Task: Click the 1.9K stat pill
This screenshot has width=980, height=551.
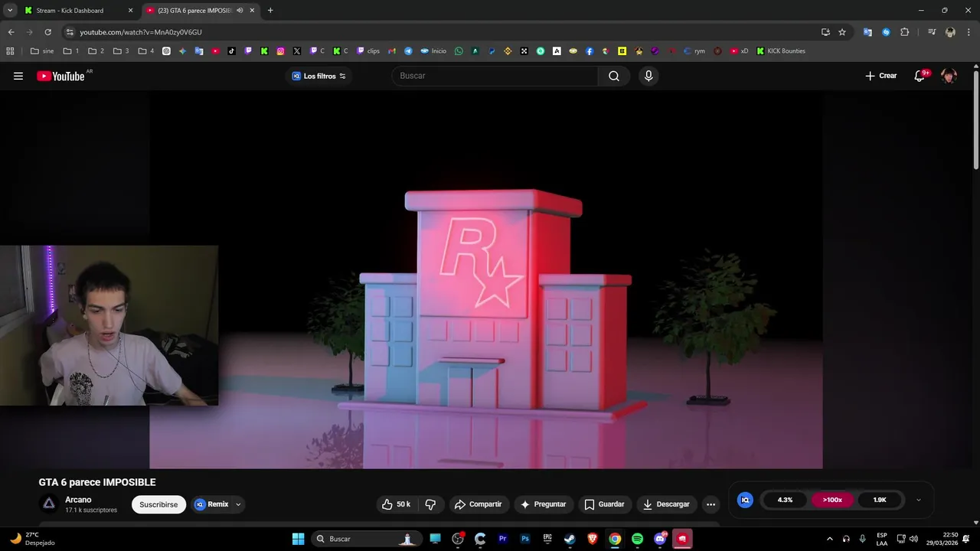Action: pyautogui.click(x=880, y=500)
